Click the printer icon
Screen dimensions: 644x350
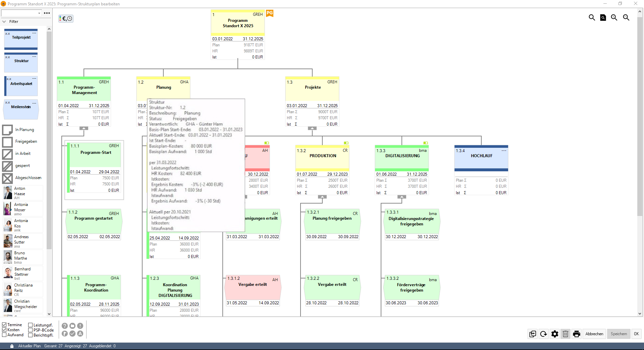(577, 334)
